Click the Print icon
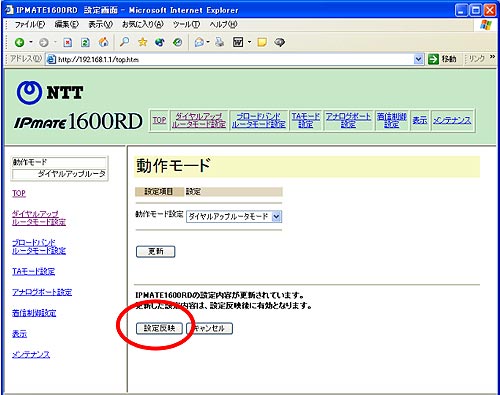 coord(219,42)
